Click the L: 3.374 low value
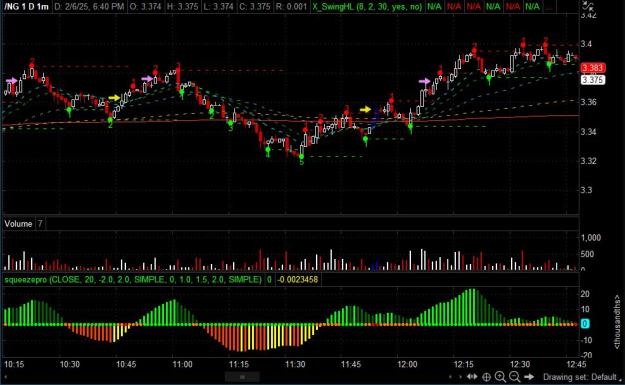Screen dimensions: 625x385 click(219, 7)
